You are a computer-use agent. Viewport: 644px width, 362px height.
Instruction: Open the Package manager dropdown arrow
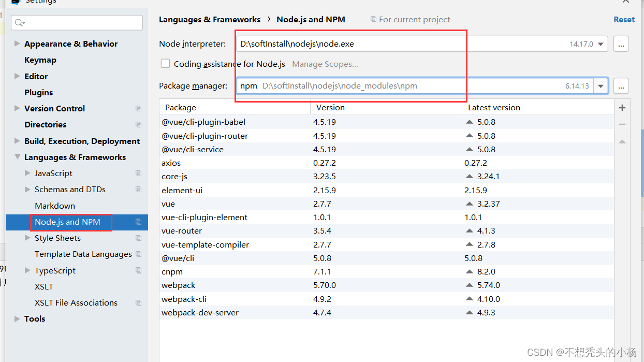(601, 86)
